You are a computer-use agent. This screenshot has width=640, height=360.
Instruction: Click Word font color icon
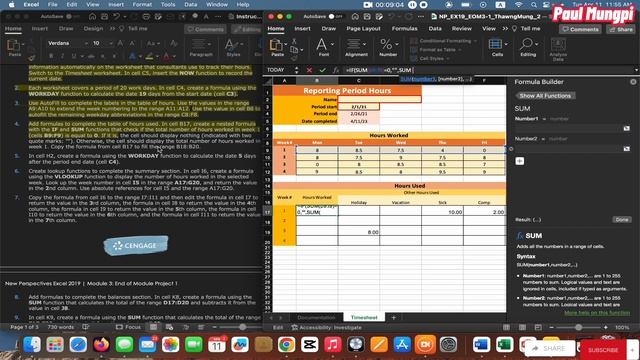[167, 56]
